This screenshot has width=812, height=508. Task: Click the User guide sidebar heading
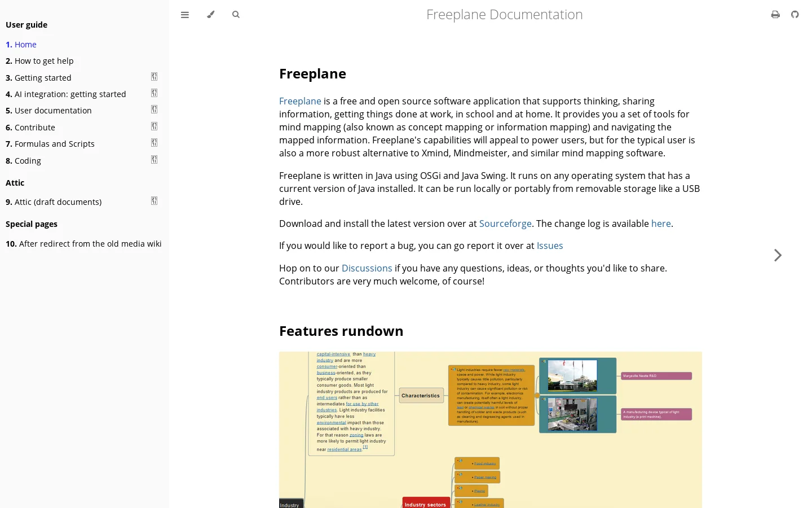click(x=27, y=25)
